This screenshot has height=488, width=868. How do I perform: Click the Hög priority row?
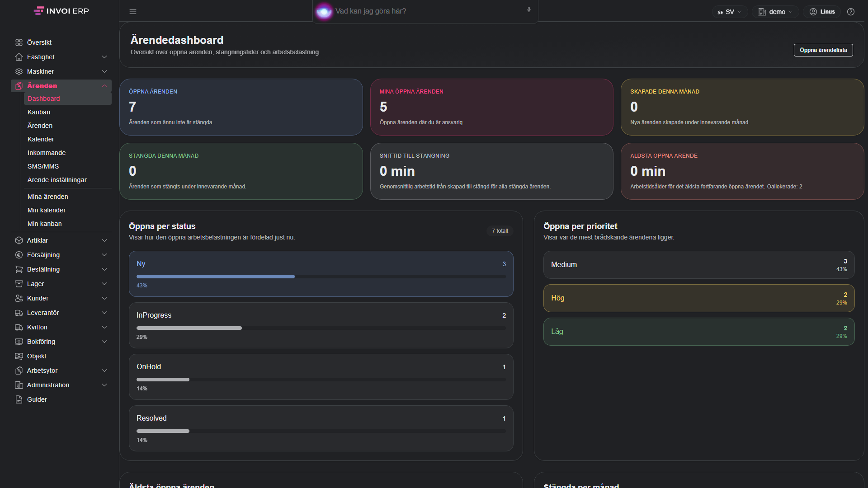coord(699,298)
